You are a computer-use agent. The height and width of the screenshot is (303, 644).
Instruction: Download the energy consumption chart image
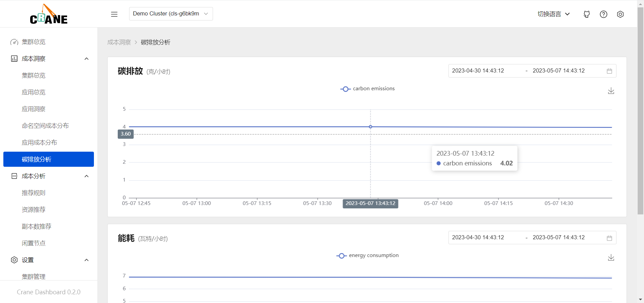coord(611,258)
